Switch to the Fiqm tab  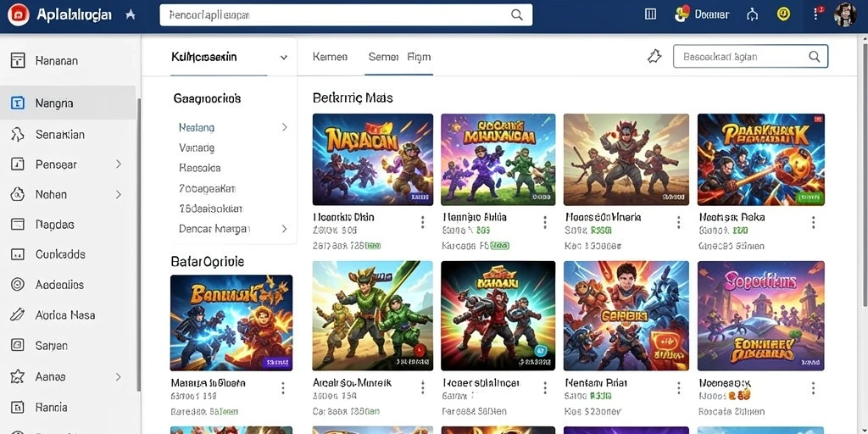click(x=419, y=57)
